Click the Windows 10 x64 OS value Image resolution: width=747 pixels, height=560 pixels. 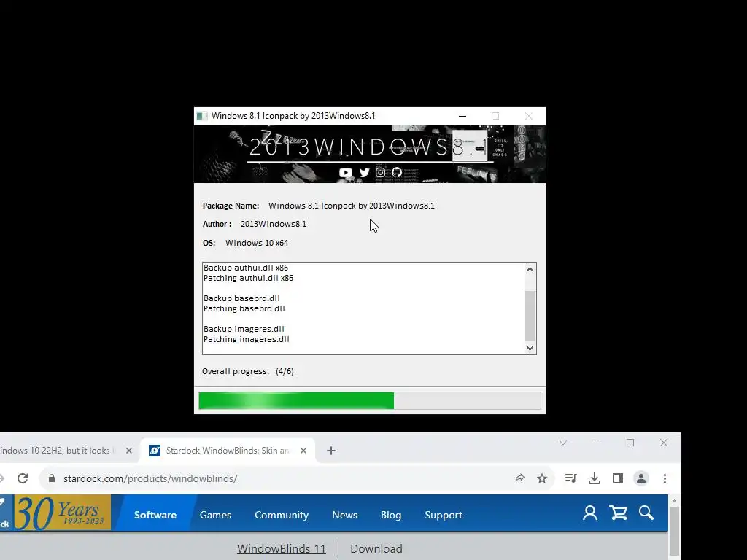point(257,243)
